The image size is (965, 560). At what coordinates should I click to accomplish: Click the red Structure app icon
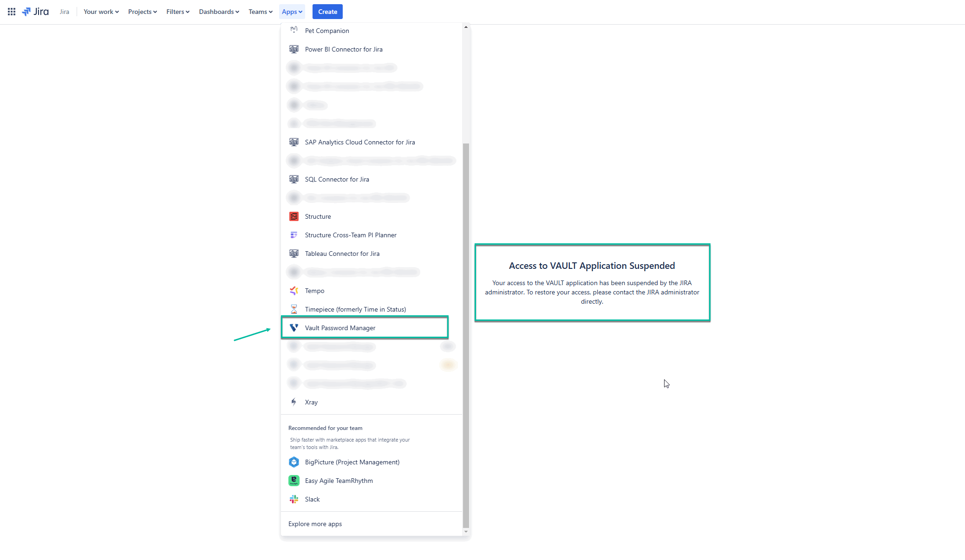coord(294,216)
